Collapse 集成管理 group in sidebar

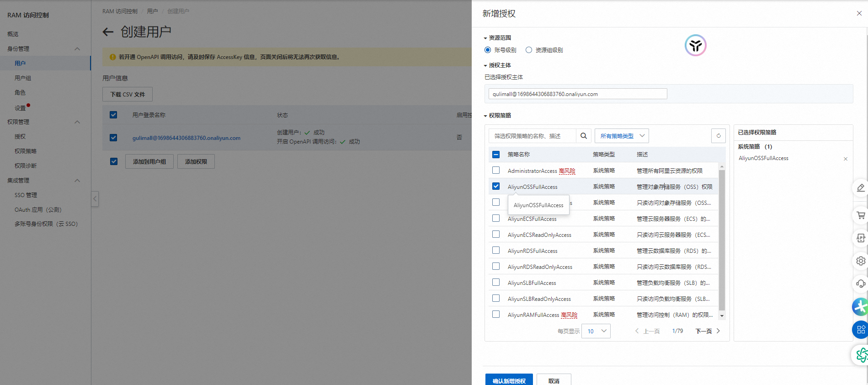pyautogui.click(x=77, y=181)
